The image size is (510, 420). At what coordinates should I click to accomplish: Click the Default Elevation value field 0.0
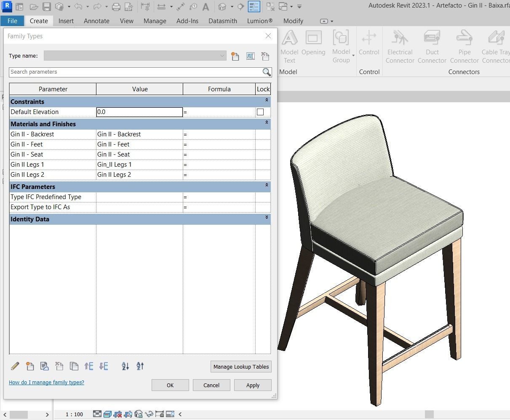click(x=139, y=112)
